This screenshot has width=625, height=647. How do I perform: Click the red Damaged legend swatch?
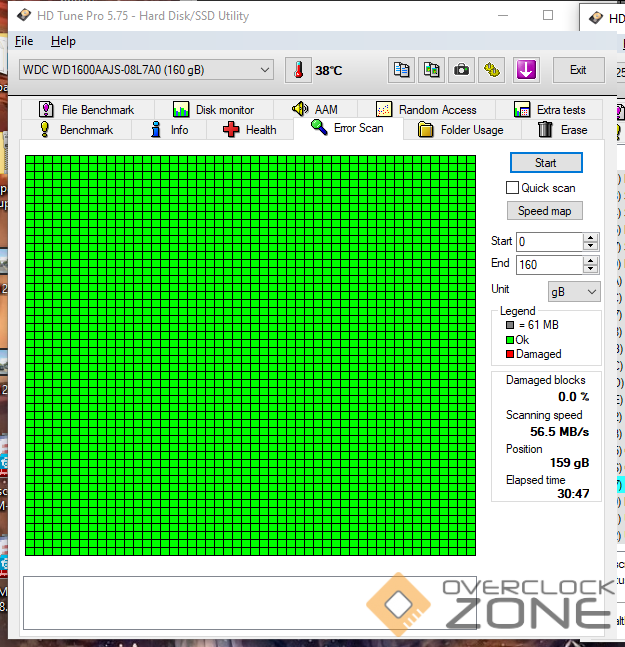pos(510,354)
